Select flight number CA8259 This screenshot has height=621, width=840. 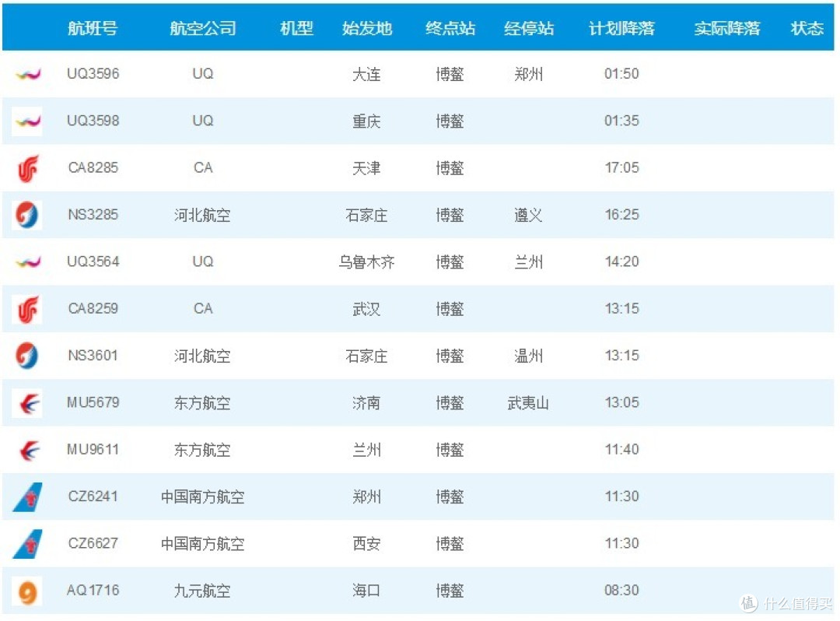93,309
